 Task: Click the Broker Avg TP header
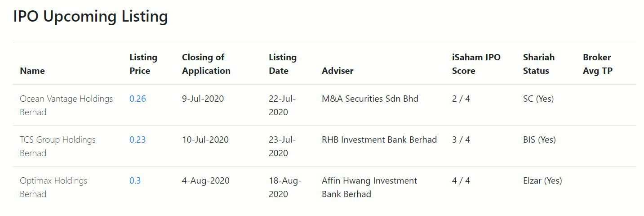(597, 64)
